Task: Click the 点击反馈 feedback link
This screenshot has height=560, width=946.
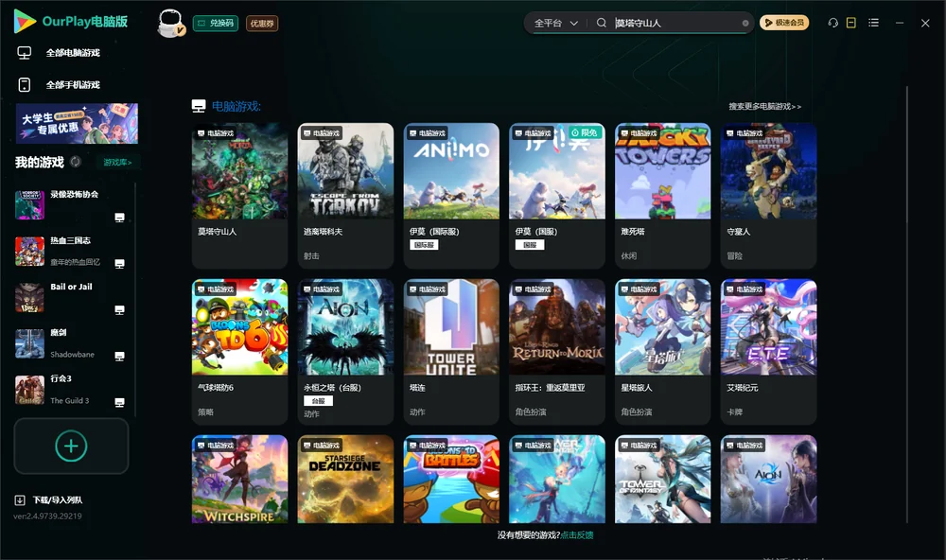Action: pos(577,534)
